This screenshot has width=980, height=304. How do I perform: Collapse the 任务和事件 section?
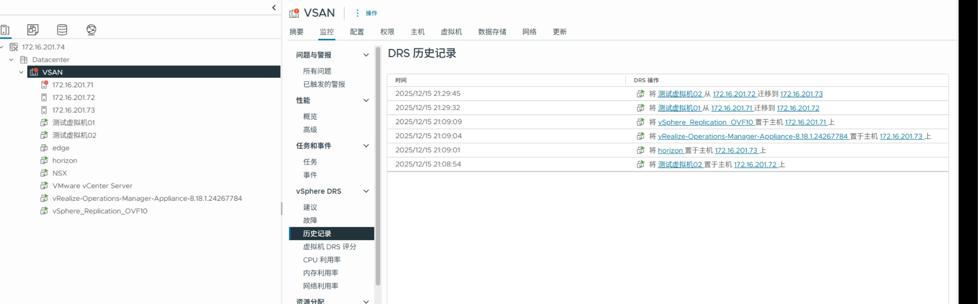(x=366, y=146)
